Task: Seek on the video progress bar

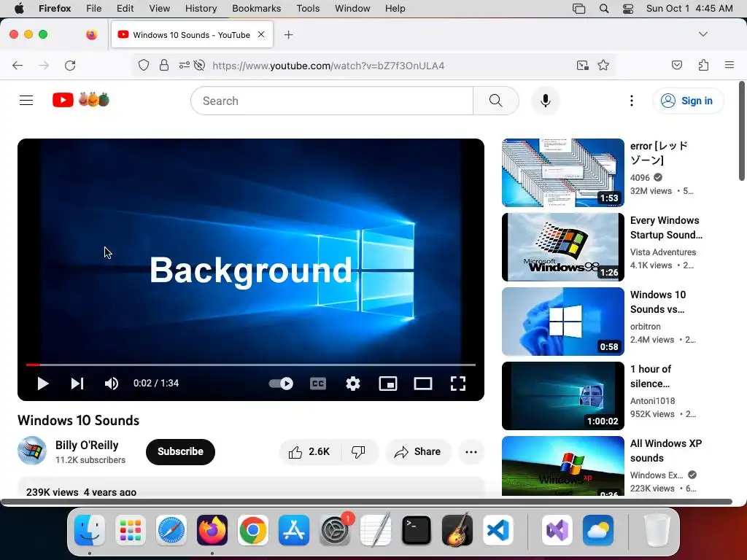Action: click(x=251, y=365)
